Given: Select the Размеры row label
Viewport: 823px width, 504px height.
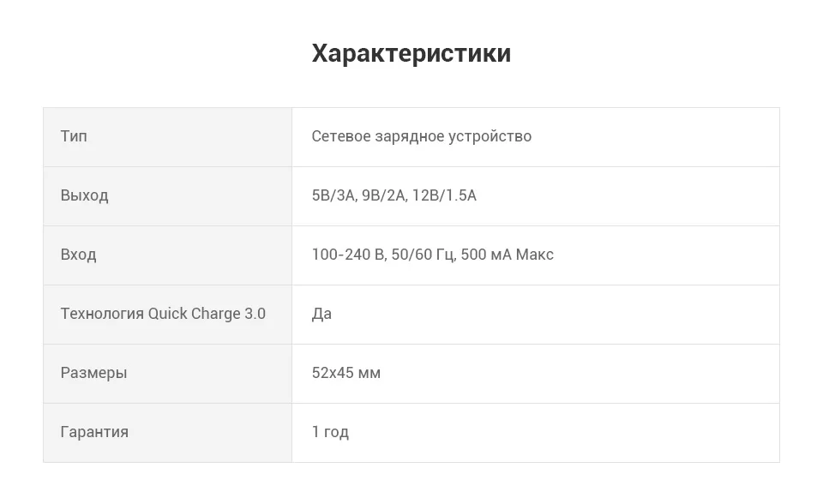Looking at the screenshot, I should (x=94, y=373).
